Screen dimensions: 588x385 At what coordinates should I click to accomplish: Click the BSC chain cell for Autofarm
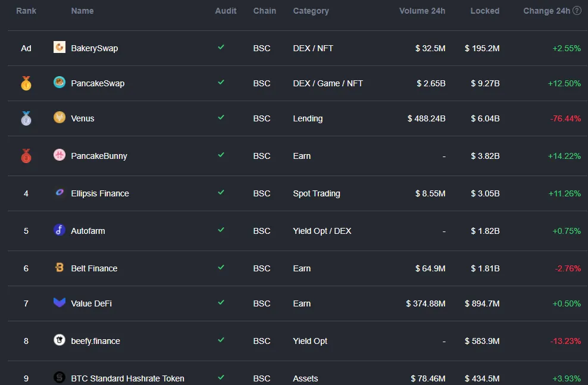coord(262,231)
